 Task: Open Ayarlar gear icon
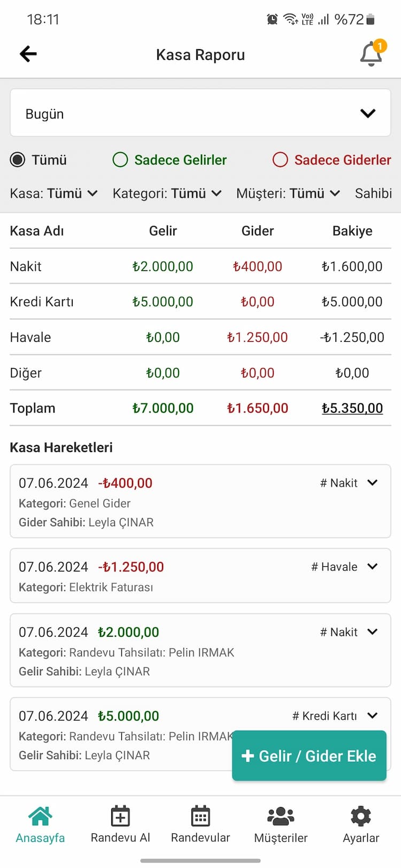[361, 816]
